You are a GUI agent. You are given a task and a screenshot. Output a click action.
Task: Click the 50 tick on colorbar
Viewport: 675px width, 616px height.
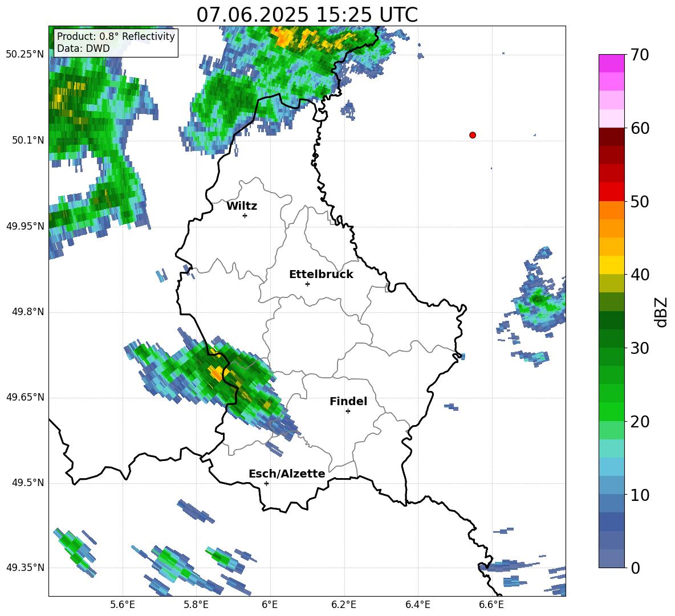[x=639, y=202]
